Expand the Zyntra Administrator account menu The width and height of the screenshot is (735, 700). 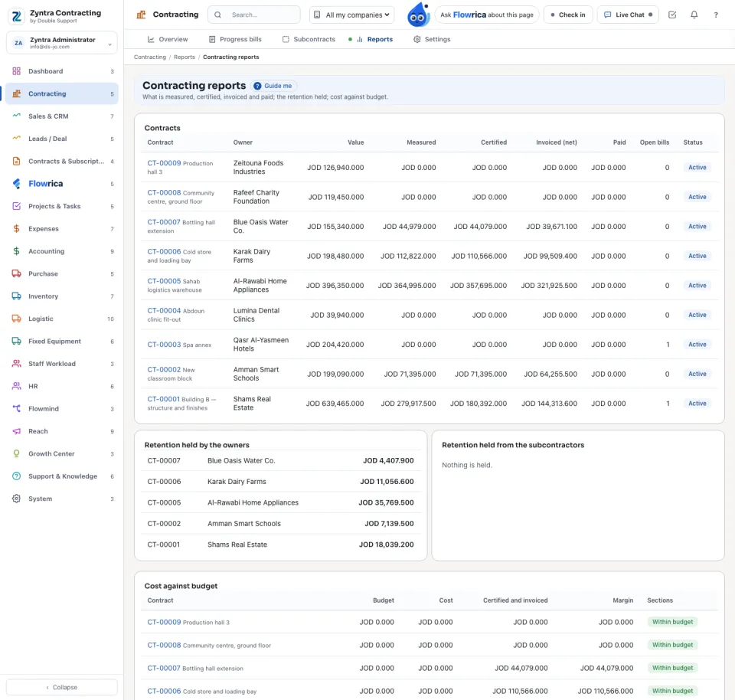tap(62, 43)
